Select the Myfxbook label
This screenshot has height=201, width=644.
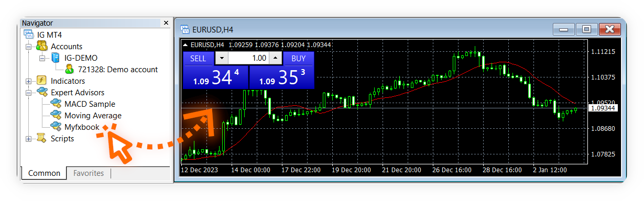click(x=82, y=127)
